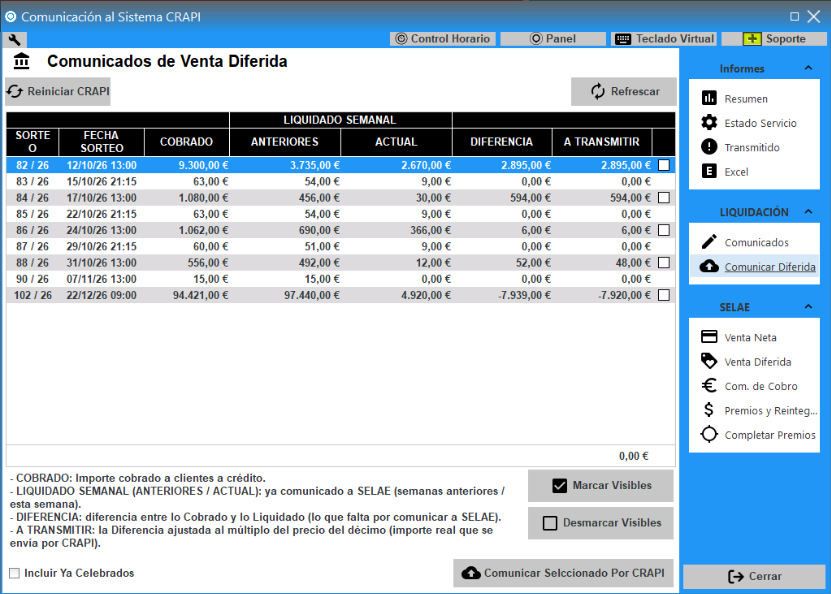This screenshot has width=831, height=594.
Task: Click the ACTUAL column header
Action: [396, 141]
